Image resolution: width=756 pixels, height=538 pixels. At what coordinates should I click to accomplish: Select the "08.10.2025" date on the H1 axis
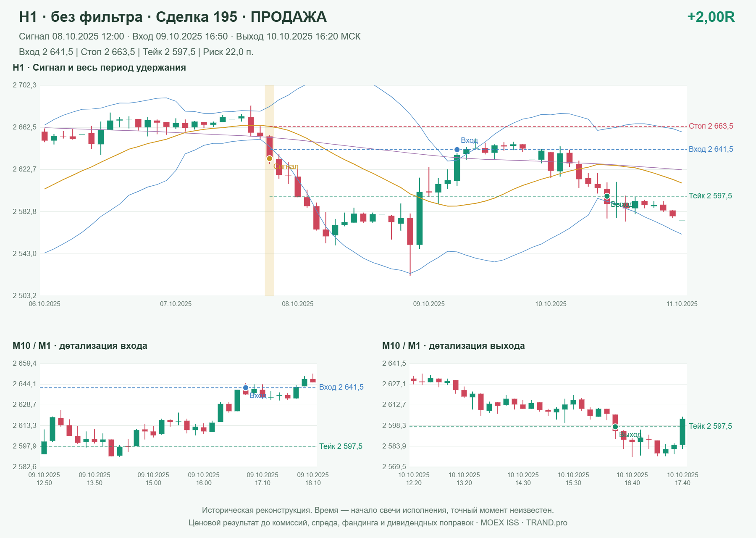point(298,304)
